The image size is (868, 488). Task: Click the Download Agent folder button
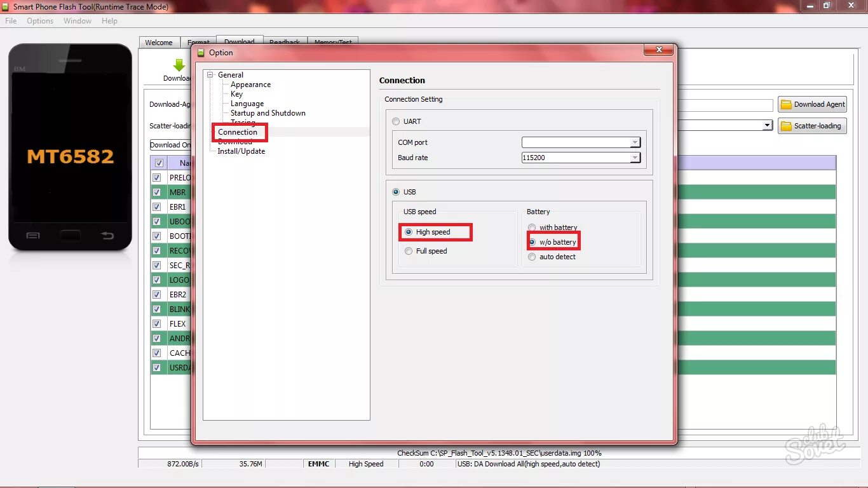(x=813, y=104)
